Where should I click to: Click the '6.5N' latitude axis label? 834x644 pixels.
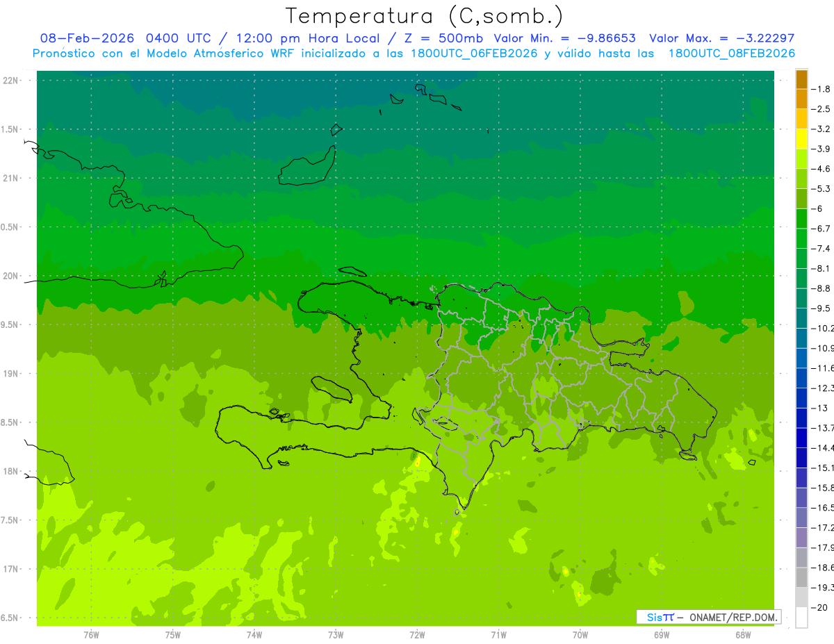(10, 618)
